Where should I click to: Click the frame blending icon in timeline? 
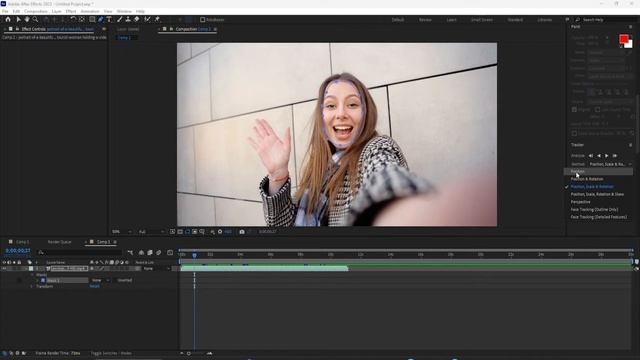150,253
